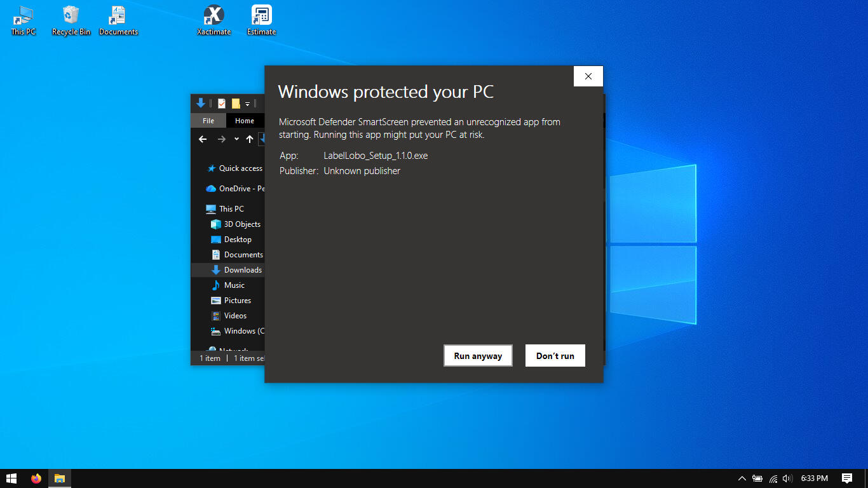Expand the Customize Quick Access Toolbar dropdown

[x=248, y=104]
